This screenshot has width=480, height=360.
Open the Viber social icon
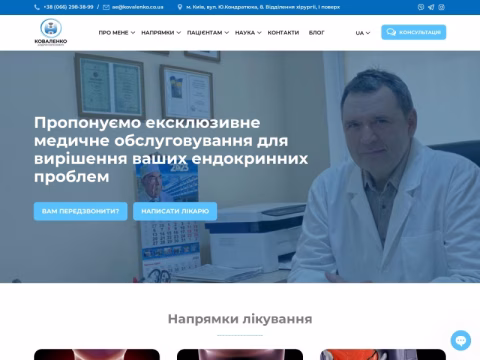pyautogui.click(x=421, y=7)
